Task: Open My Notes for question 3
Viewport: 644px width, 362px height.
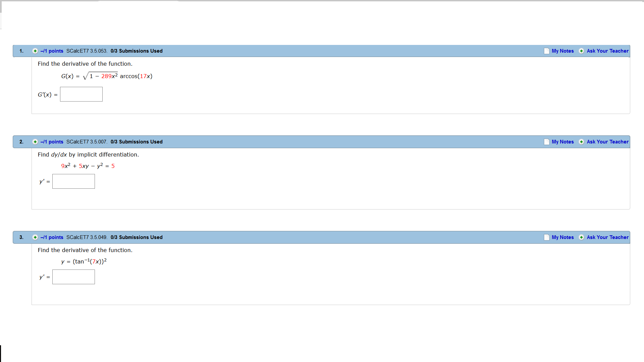Action: (562, 237)
